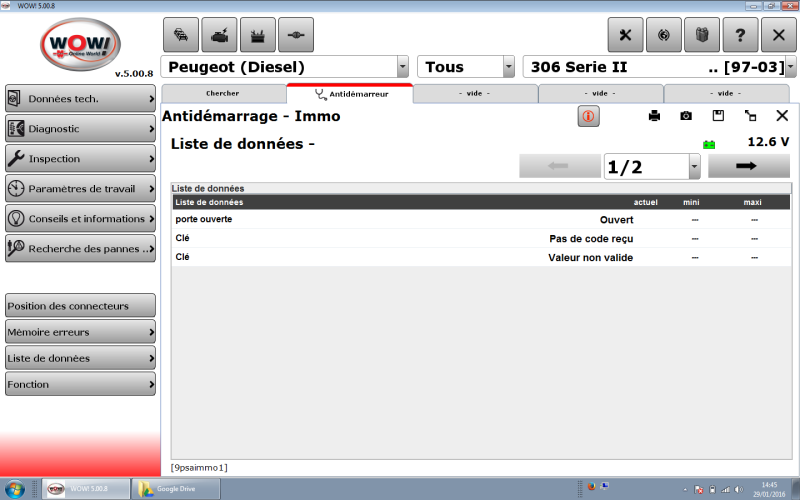The height and width of the screenshot is (500, 800).
Task: Select the Pas de code reçu value
Action: tap(591, 239)
